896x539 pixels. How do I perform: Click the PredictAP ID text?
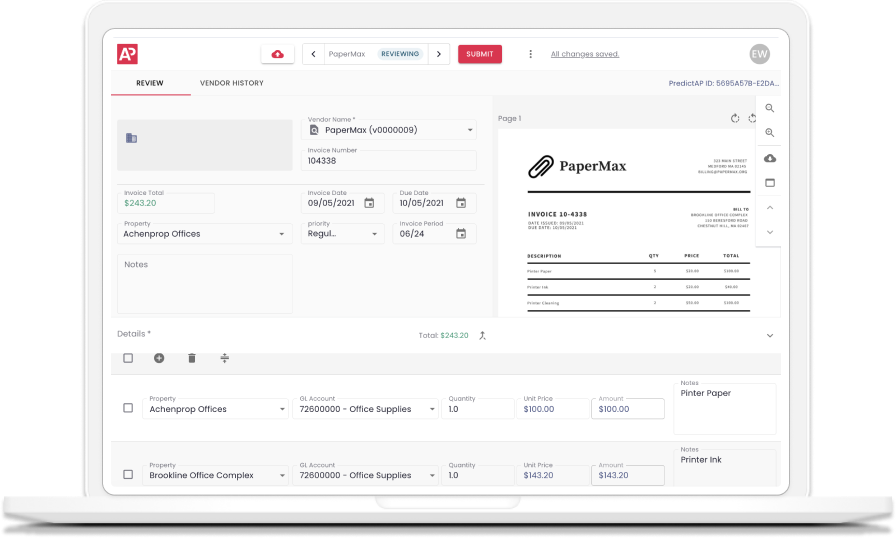723,83
